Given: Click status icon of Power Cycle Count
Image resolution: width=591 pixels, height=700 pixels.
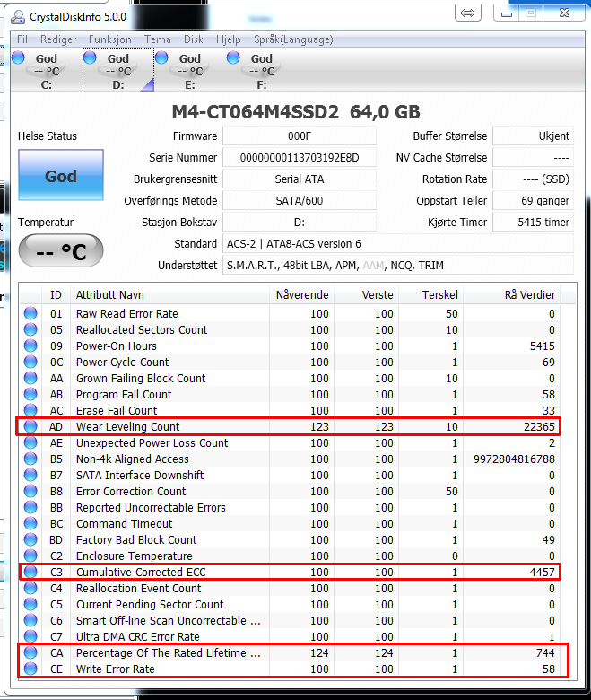Looking at the screenshot, I should 30,362.
